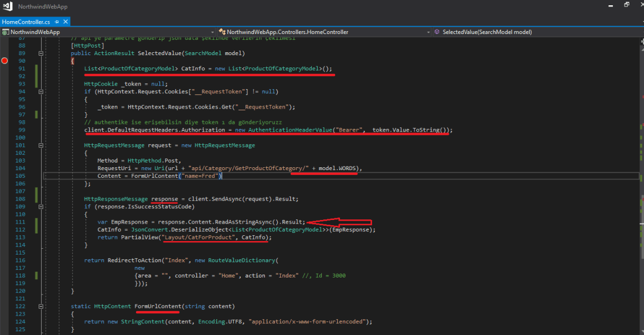Screen dimensions: 644x335
Task: Close the HomeController.cs tab
Action: click(x=65, y=22)
